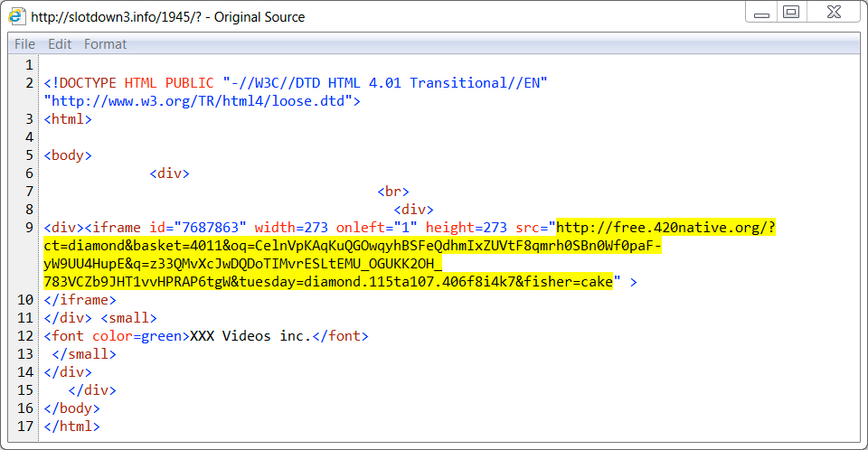Screen dimensions: 868x450
Task: Click the iframe id="7687863" attribute
Action: [198, 228]
